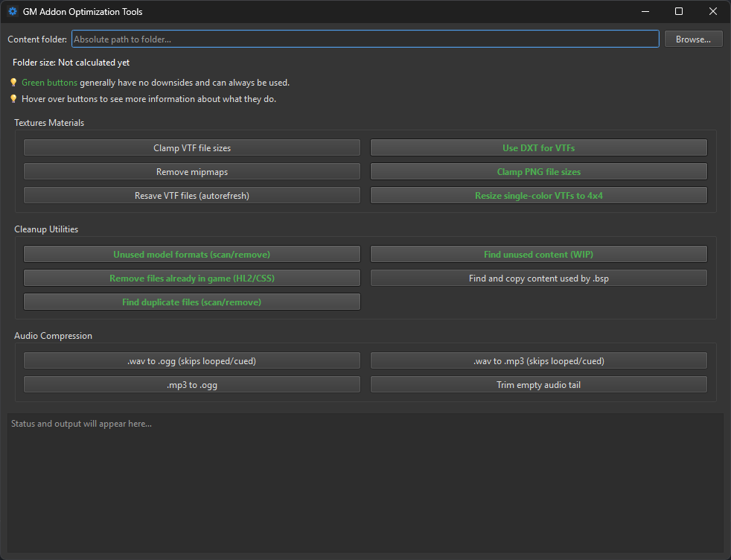Click the Use DXT for VTFs button
Image resolution: width=731 pixels, height=560 pixels.
coord(538,147)
